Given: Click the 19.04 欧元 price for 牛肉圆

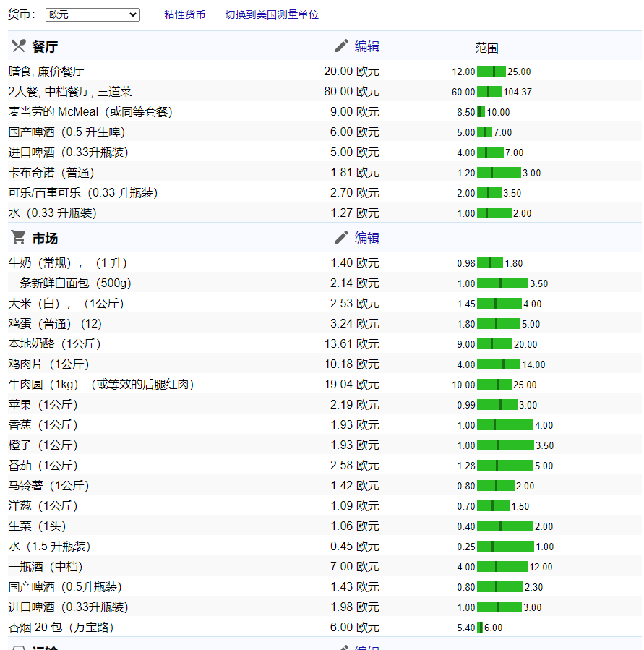Looking at the screenshot, I should [x=351, y=384].
